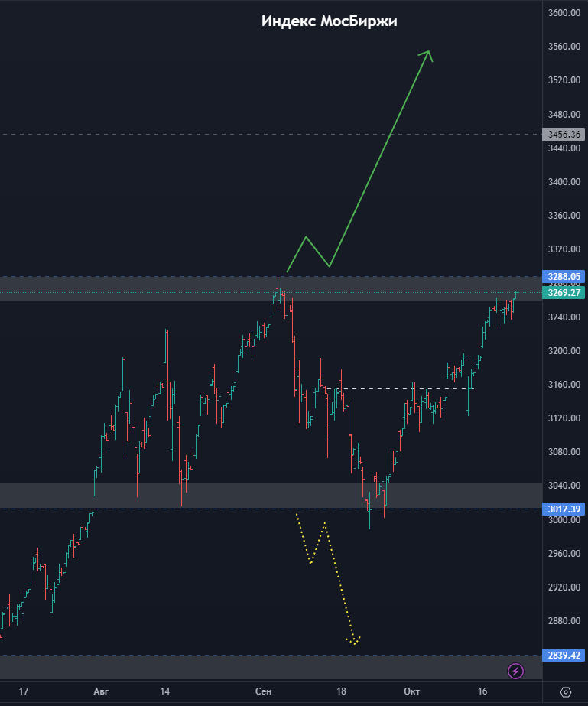Screen dimensions: 588x706
Task: Click the 3360.00 price axis value
Action: 564,216
